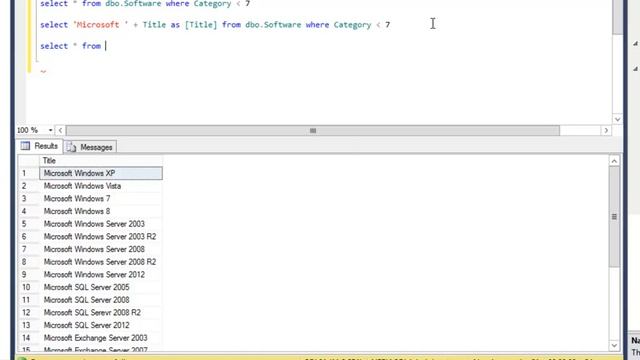Select the Microsoft SQL Server 2012 cell
The image size is (640, 360).
pyautogui.click(x=101, y=325)
